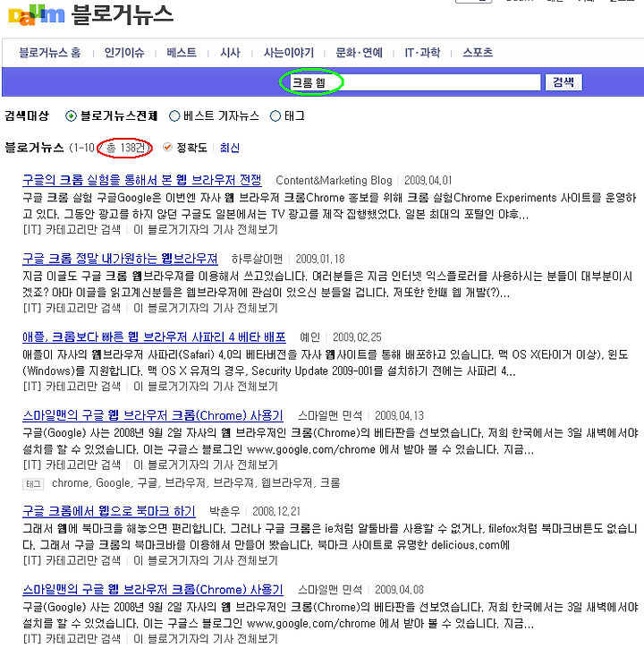The width and height of the screenshot is (644, 648).
Task: Click the 총 138건 result count
Action: point(125,148)
